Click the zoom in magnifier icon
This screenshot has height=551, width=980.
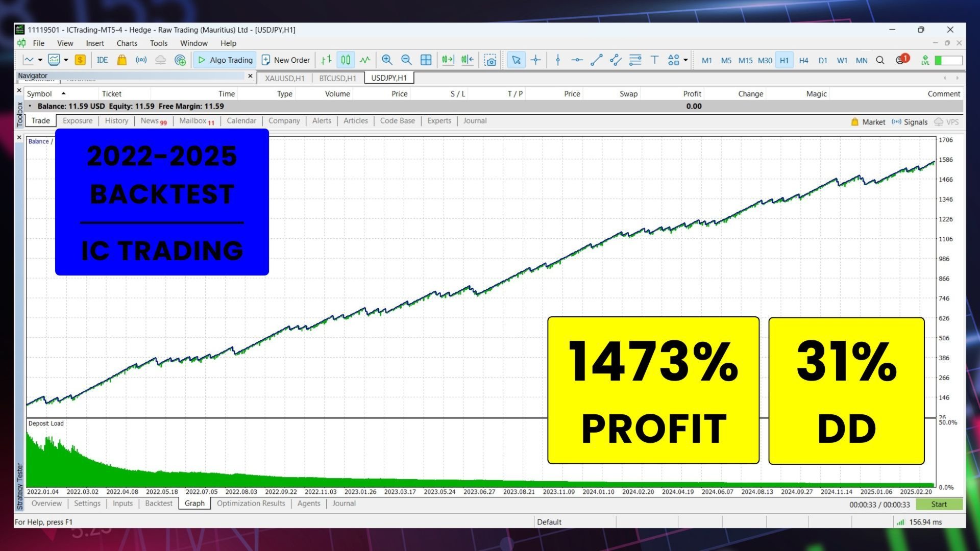pyautogui.click(x=387, y=60)
